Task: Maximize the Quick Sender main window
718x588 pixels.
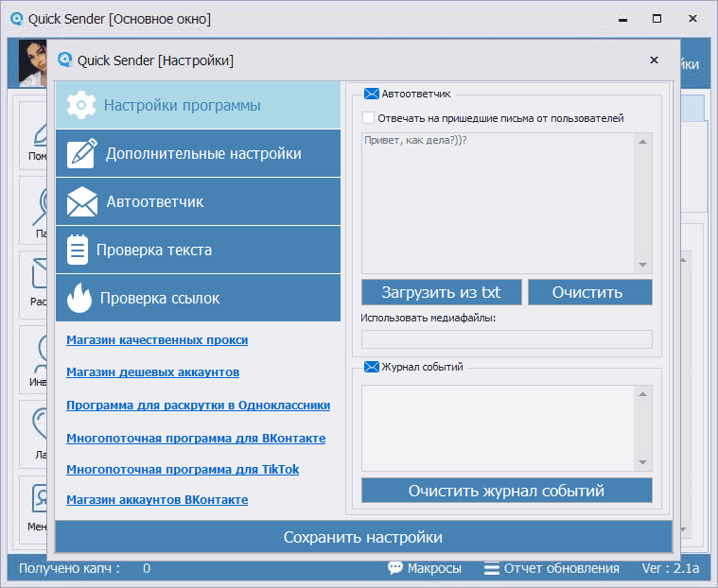Action: [x=657, y=19]
